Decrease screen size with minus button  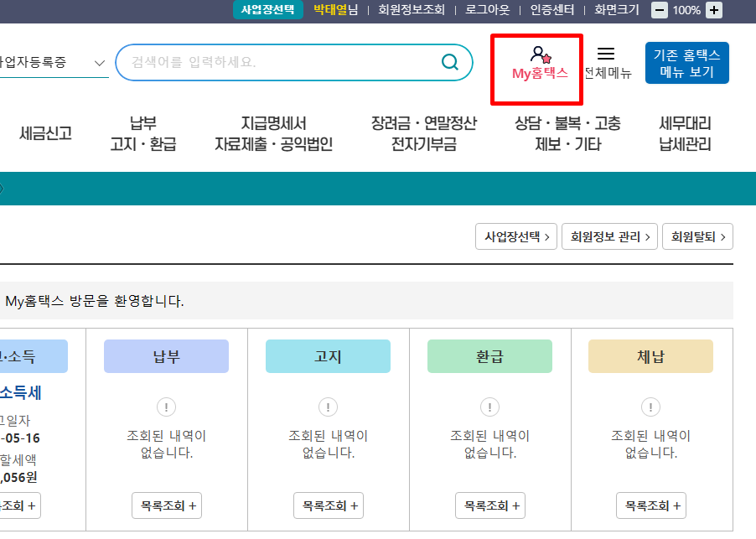[x=660, y=10]
